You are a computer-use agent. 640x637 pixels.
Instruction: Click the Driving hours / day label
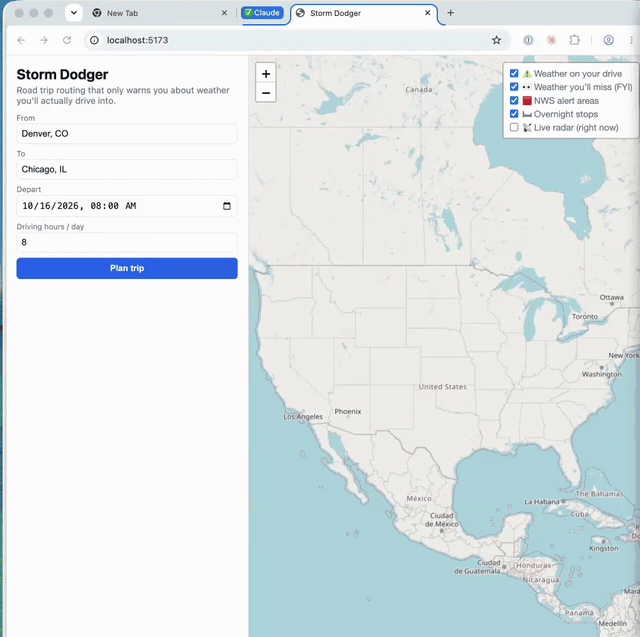click(50, 227)
